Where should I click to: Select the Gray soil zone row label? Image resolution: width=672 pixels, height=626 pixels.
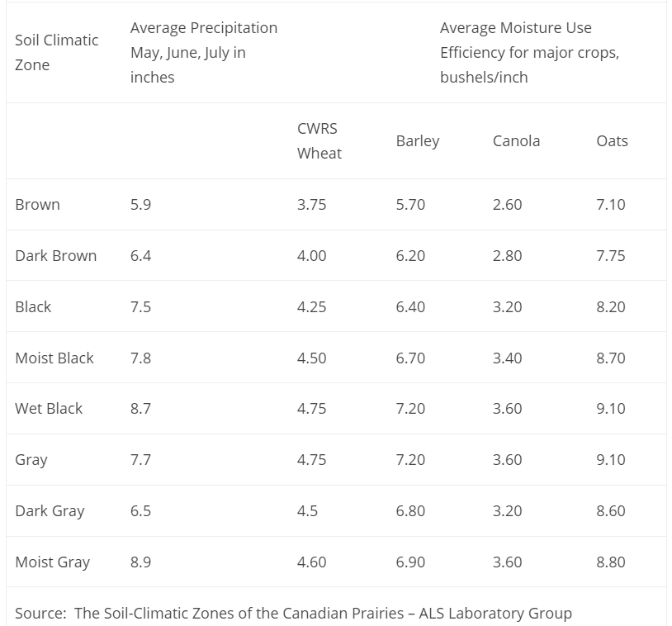pos(31,460)
